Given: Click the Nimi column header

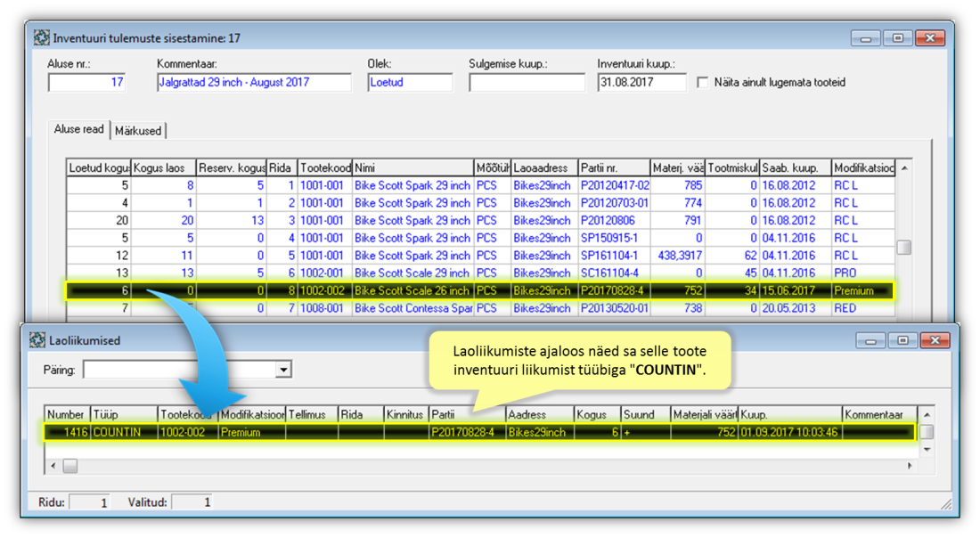Looking at the screenshot, I should coord(413,168).
